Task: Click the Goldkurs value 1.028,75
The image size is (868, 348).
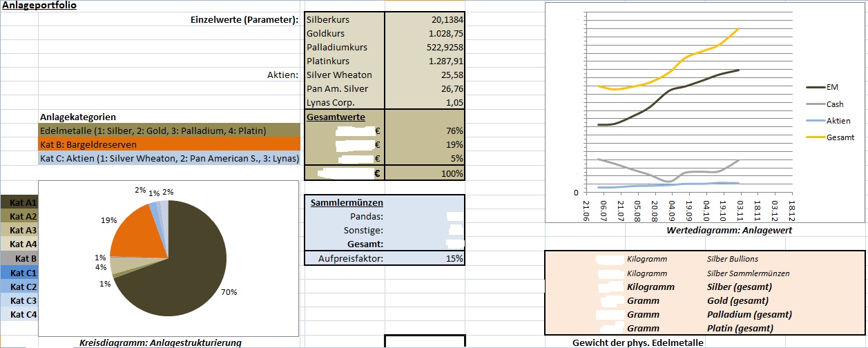Action: (x=425, y=34)
